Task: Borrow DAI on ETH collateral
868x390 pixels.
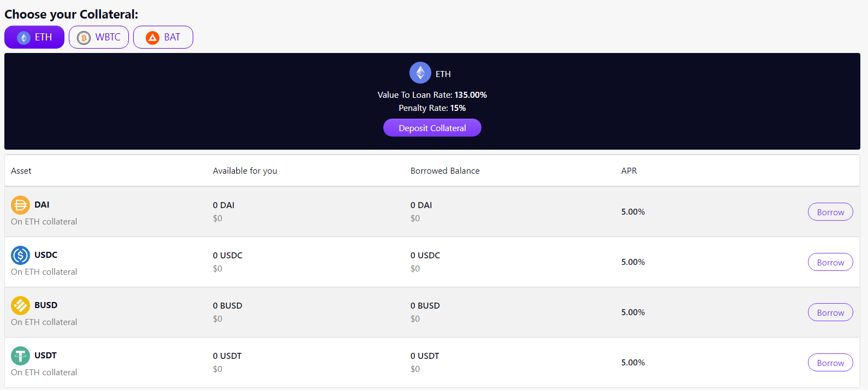Action: coord(830,212)
